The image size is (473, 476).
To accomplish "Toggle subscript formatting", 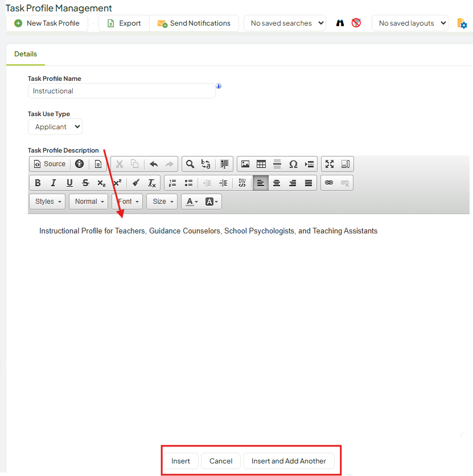I will tap(101, 183).
